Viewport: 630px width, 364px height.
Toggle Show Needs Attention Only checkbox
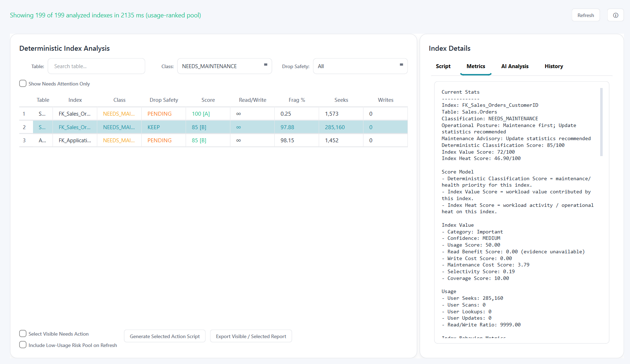(23, 84)
